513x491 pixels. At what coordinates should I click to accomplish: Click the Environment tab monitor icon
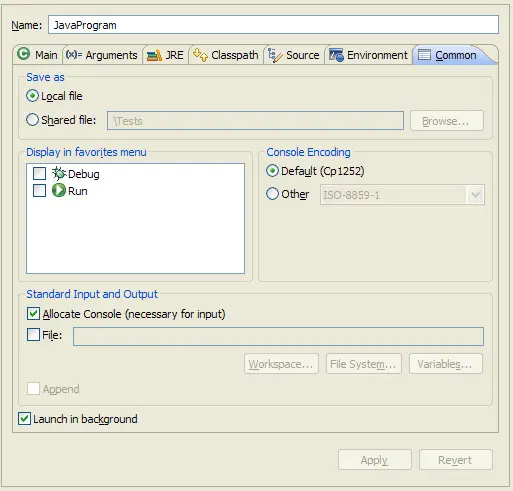tap(336, 55)
